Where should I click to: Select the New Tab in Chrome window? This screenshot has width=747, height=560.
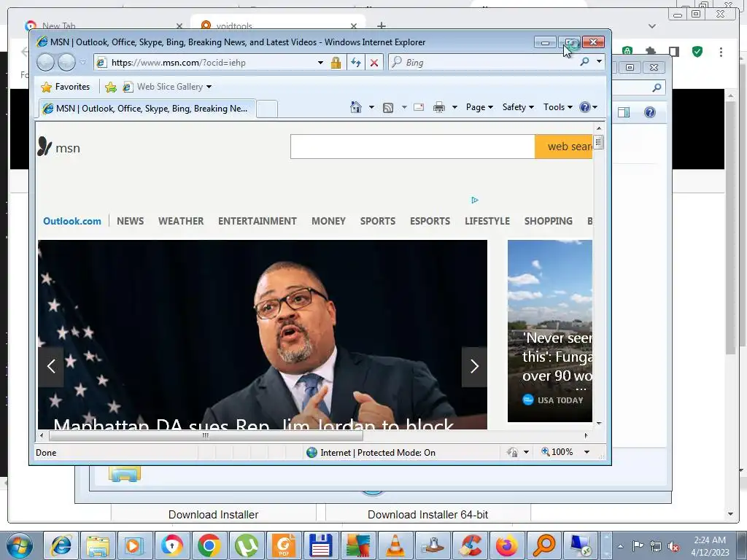pos(104,26)
